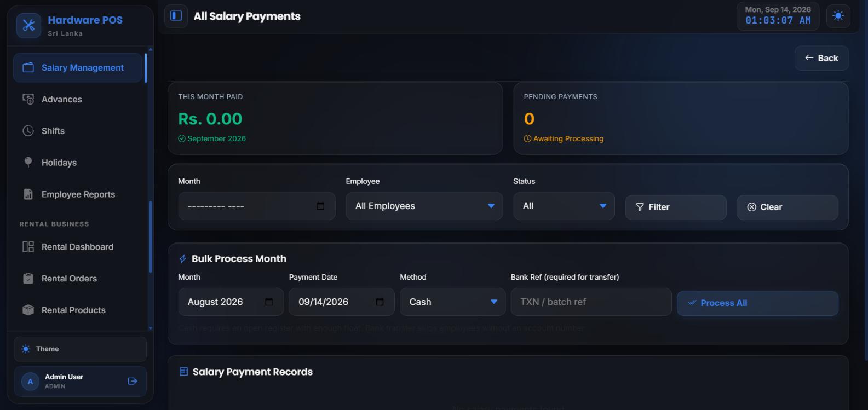
Task: Toggle the Theme button in the sidebar
Action: pyautogui.click(x=80, y=349)
